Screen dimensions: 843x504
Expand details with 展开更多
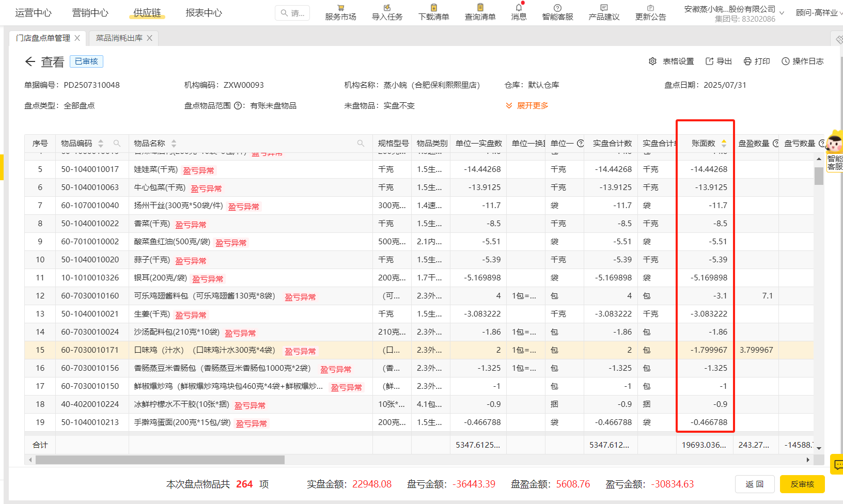[x=527, y=106]
